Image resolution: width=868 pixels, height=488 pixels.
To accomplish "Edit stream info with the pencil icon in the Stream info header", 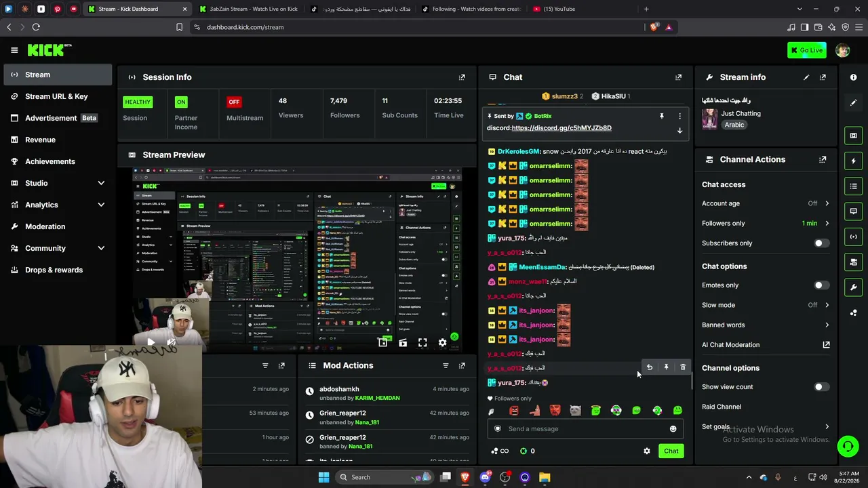I will [x=806, y=77].
